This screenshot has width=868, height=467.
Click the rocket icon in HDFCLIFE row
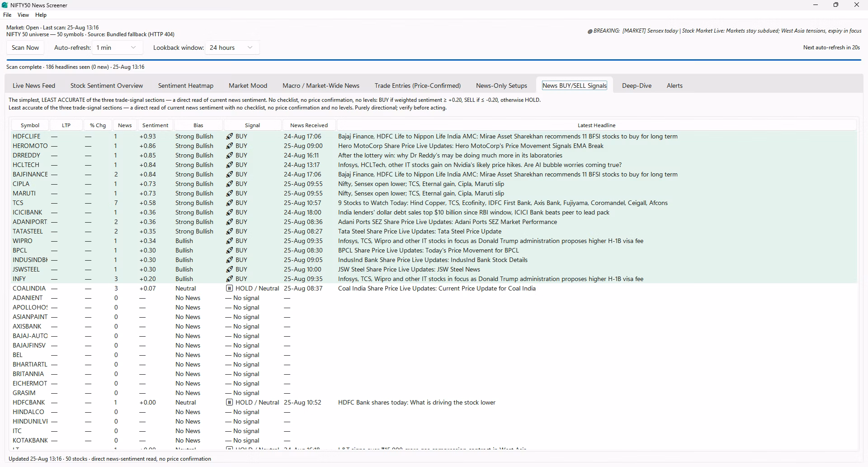[x=230, y=136]
